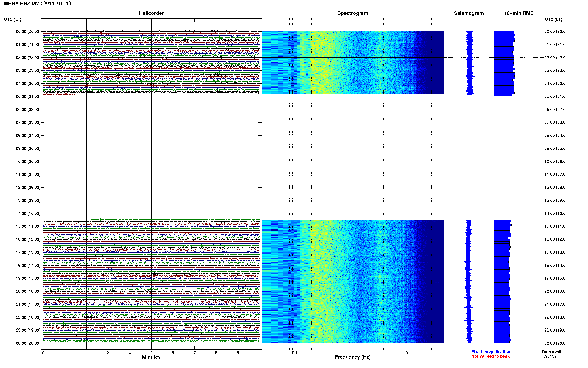
Task: Click right-side time label at 12:00 row
Action: pyautogui.click(x=554, y=187)
